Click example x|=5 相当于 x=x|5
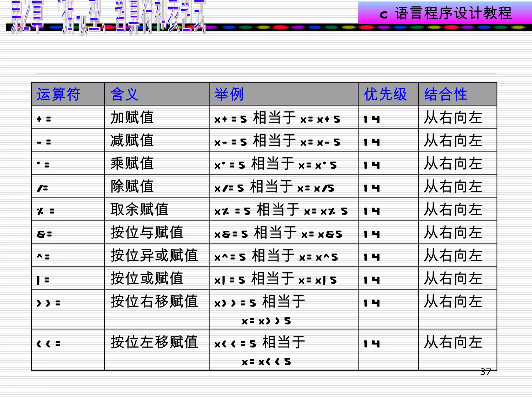This screenshot has height=399, width=532. coord(284,278)
